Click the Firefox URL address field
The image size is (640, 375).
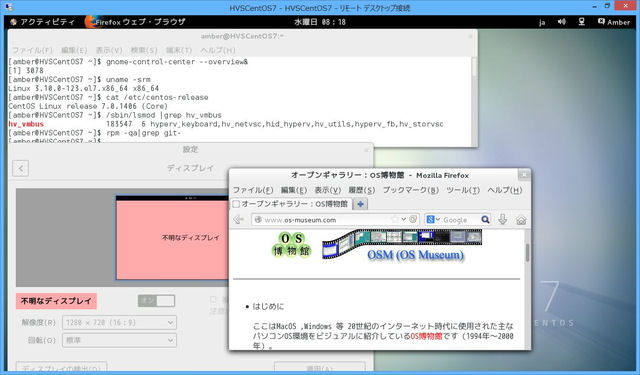click(x=336, y=220)
